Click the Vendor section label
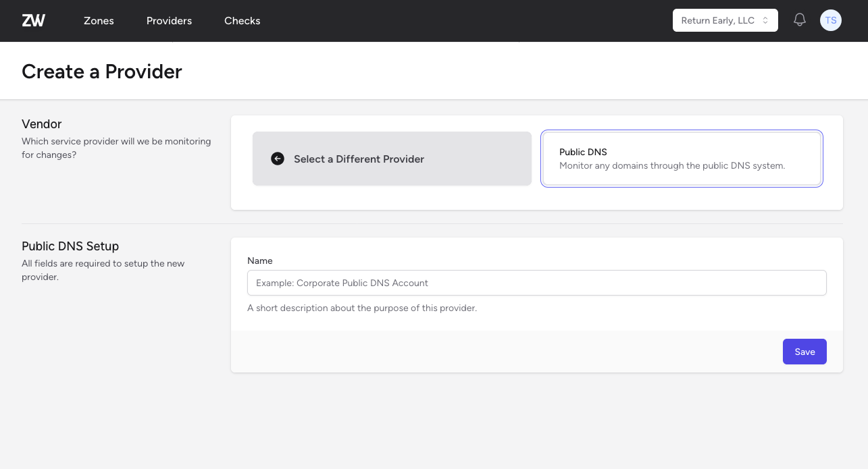 click(41, 123)
